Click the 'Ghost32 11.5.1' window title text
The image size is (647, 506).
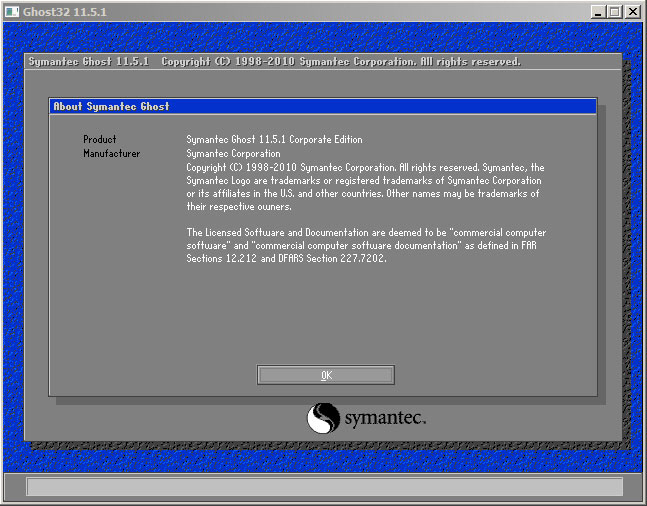(x=65, y=12)
